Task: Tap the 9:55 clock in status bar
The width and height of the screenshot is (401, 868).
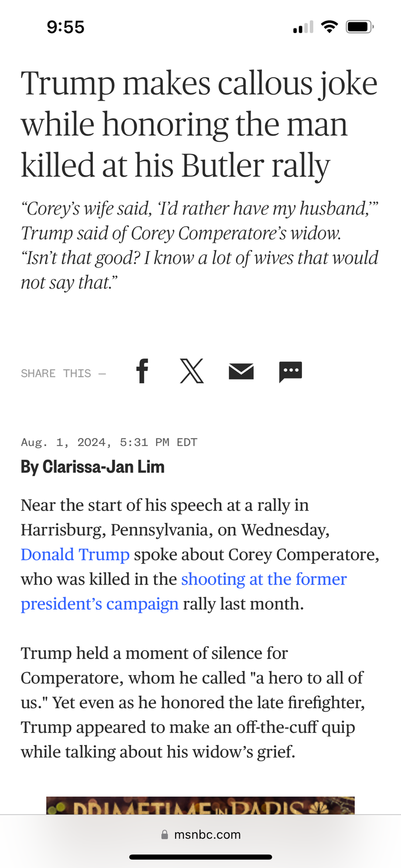Action: pos(65,27)
